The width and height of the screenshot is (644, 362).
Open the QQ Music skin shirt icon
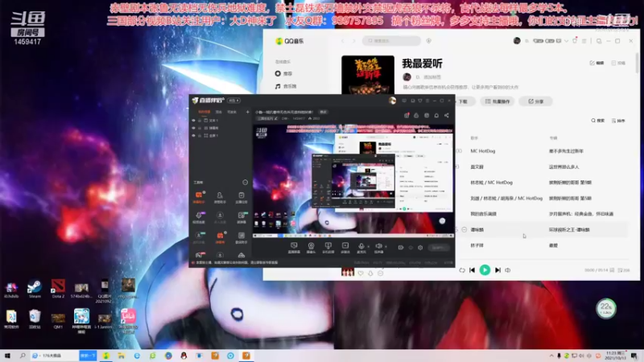[x=575, y=41]
